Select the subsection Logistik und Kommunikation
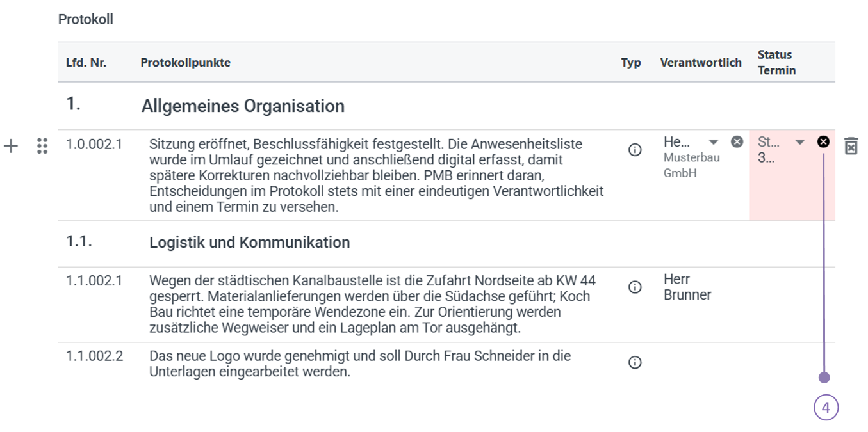The width and height of the screenshot is (868, 432). coord(249,243)
